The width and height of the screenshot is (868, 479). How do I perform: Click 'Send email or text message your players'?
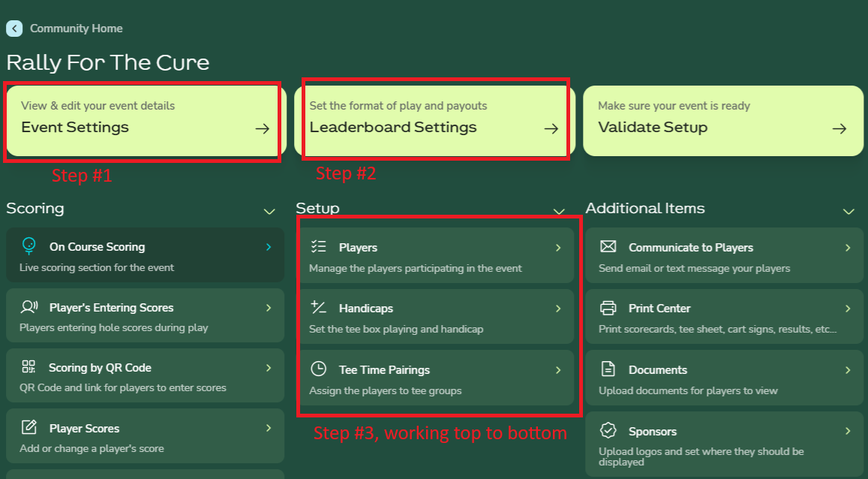(694, 268)
